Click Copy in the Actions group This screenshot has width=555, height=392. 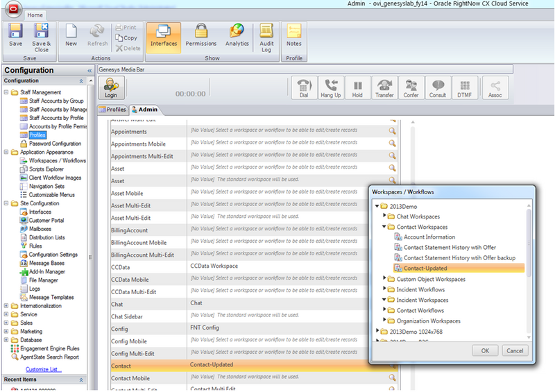tap(126, 37)
